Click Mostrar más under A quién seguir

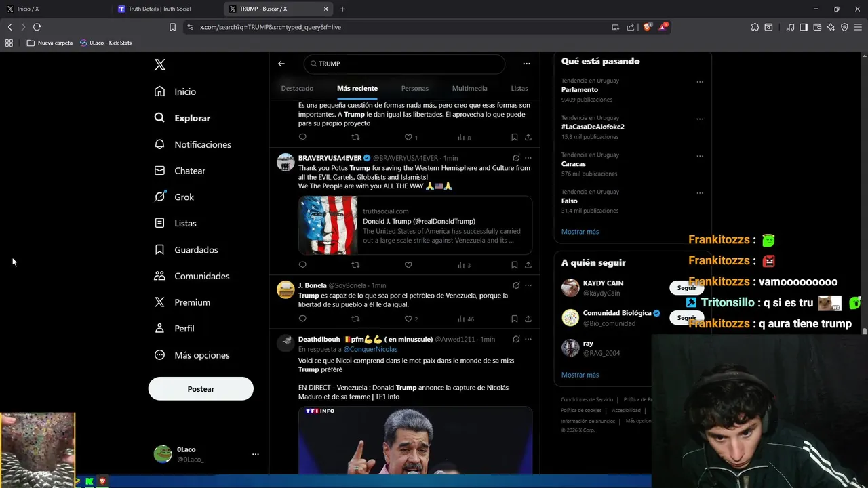click(580, 375)
